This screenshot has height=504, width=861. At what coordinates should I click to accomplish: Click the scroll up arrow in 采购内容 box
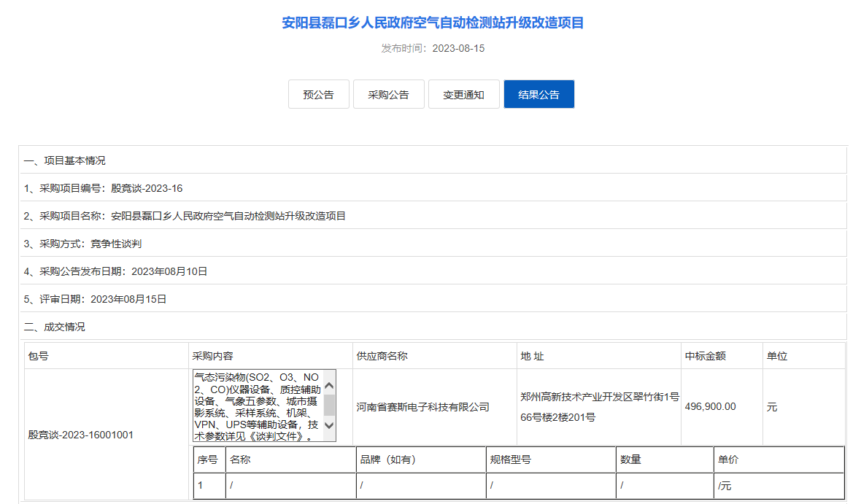[330, 386]
